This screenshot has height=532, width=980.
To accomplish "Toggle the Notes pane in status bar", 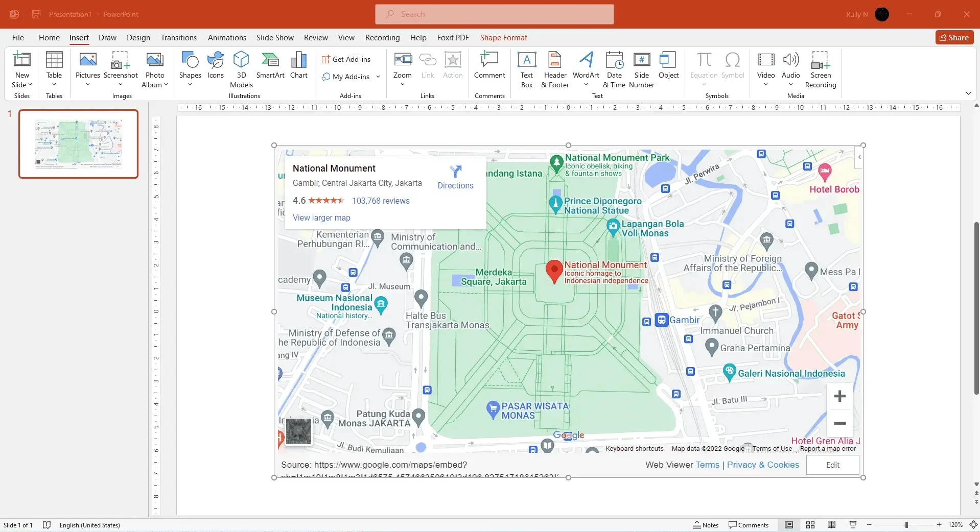I will [705, 525].
